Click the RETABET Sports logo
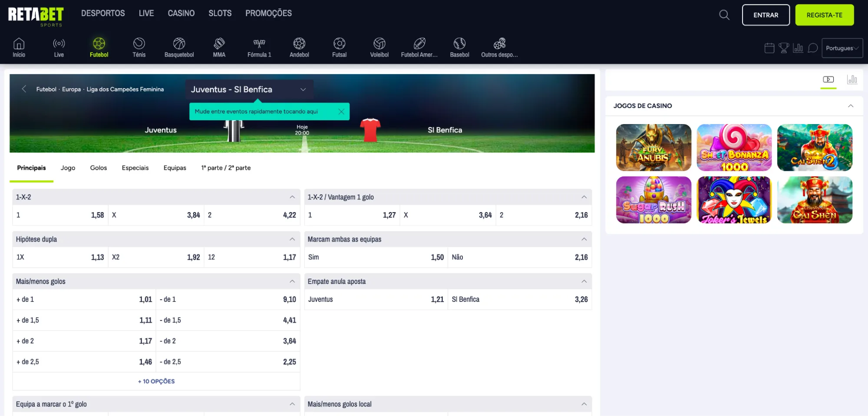 pos(36,16)
